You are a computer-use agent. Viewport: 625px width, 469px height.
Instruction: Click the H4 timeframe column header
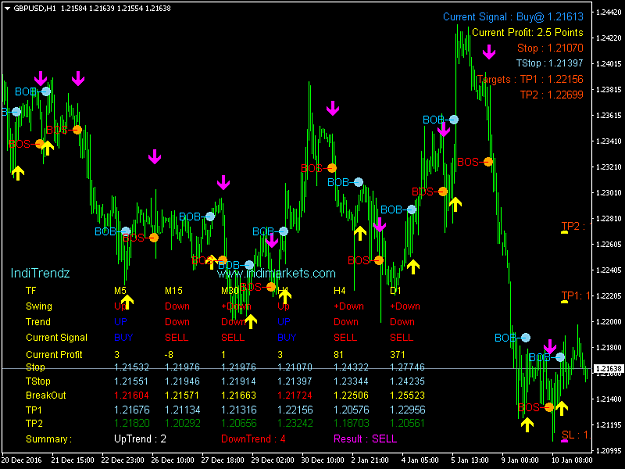click(339, 291)
